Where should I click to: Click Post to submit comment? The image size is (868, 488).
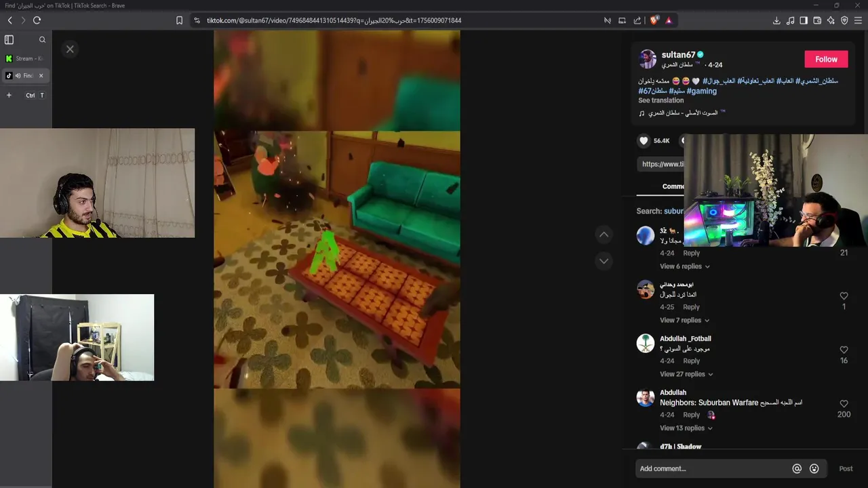coord(846,468)
